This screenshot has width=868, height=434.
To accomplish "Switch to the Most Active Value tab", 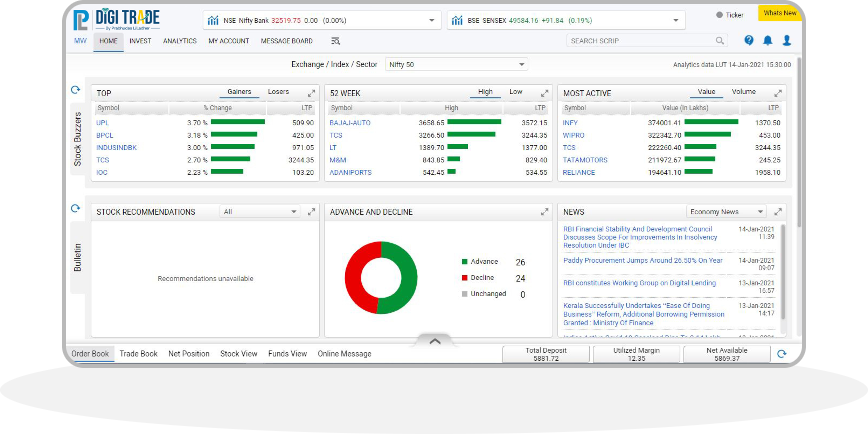I will click(x=706, y=92).
